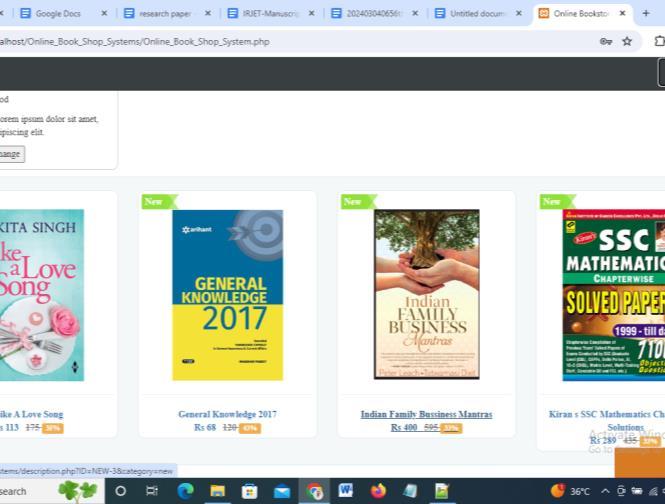Viewport: 665px width, 504px height.
Task: Open File Explorer from the taskbar
Action: click(x=217, y=491)
